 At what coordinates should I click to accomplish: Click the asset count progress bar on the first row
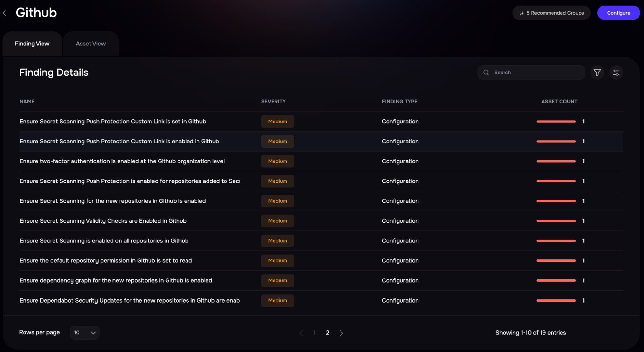pyautogui.click(x=556, y=122)
